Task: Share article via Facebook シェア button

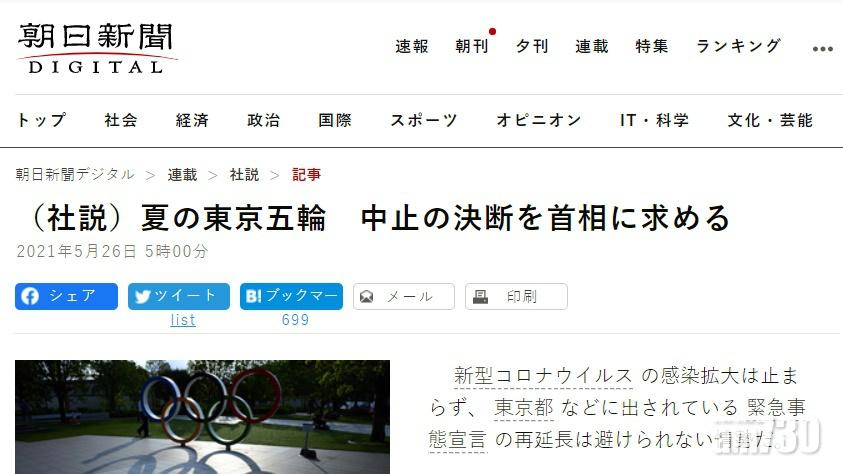Action: (x=66, y=296)
